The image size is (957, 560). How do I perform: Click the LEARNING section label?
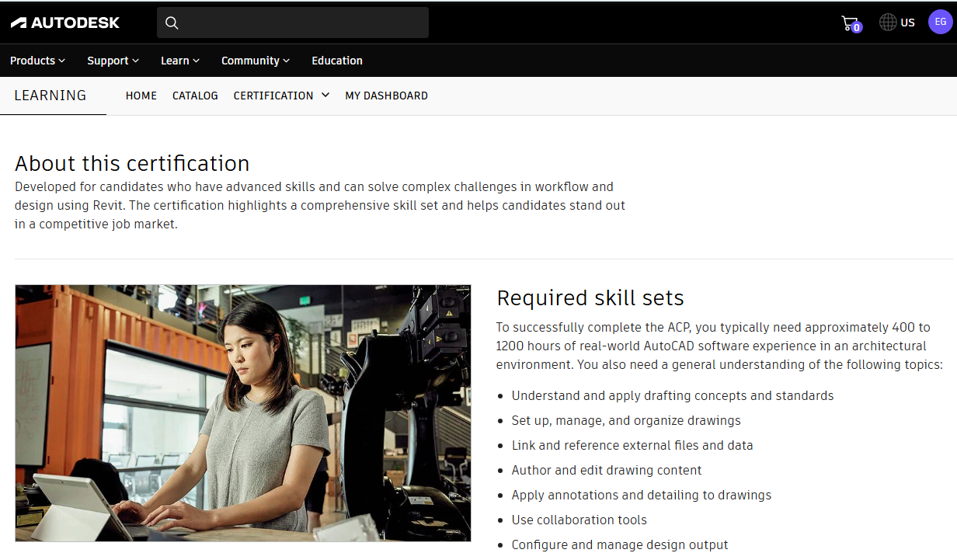pyautogui.click(x=50, y=96)
